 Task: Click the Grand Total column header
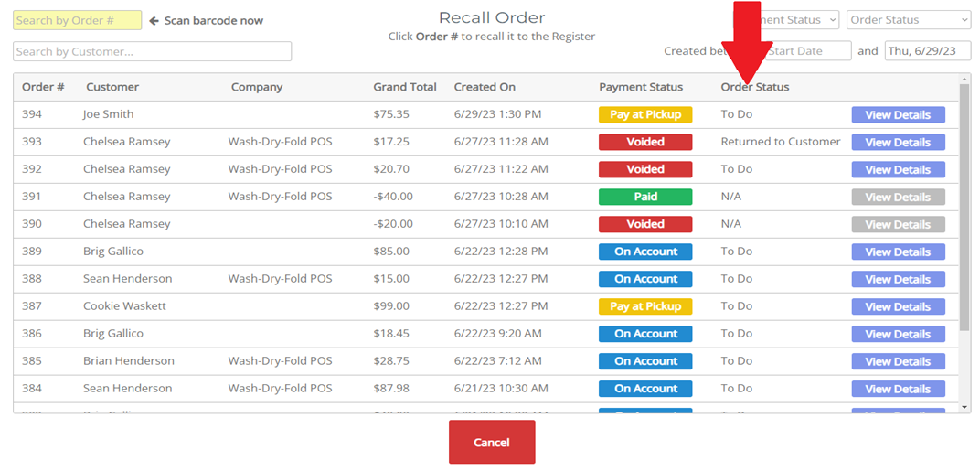pos(405,87)
